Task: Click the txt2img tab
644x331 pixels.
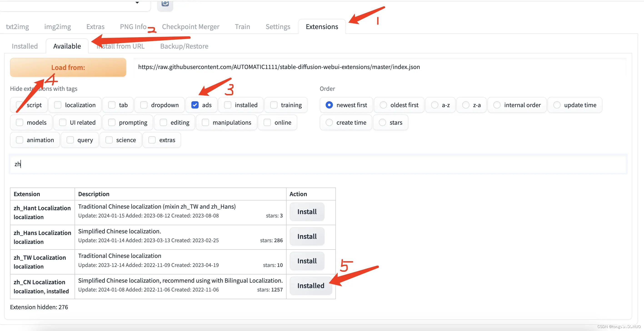Action: (17, 26)
